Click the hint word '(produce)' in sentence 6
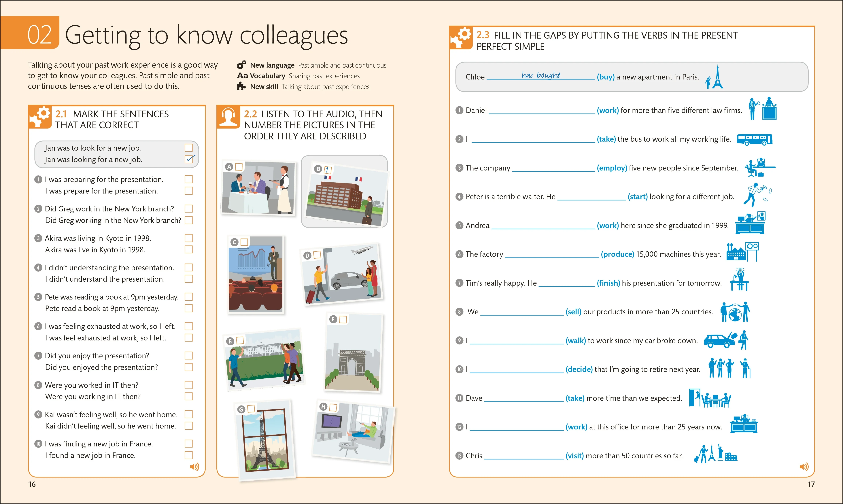The height and width of the screenshot is (504, 843). 617,254
